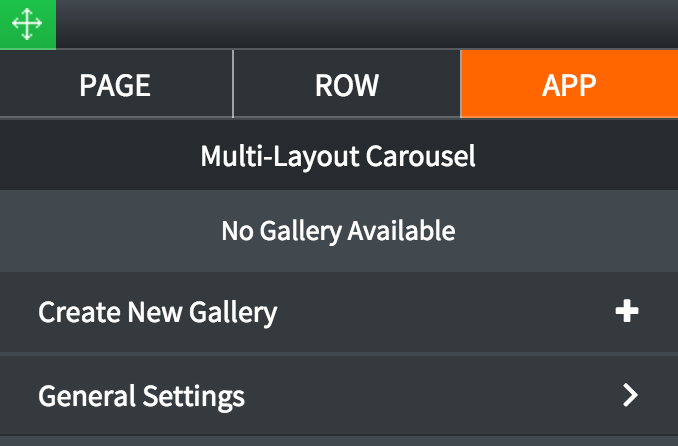Choose PAGE in the top tab bar
This screenshot has height=446, width=678.
click(x=115, y=85)
